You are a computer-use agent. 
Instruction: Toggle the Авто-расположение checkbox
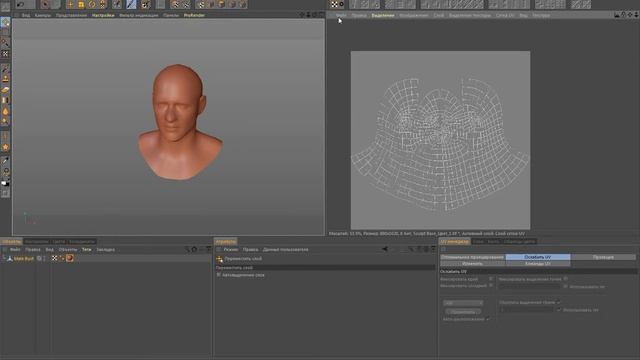click(487, 319)
